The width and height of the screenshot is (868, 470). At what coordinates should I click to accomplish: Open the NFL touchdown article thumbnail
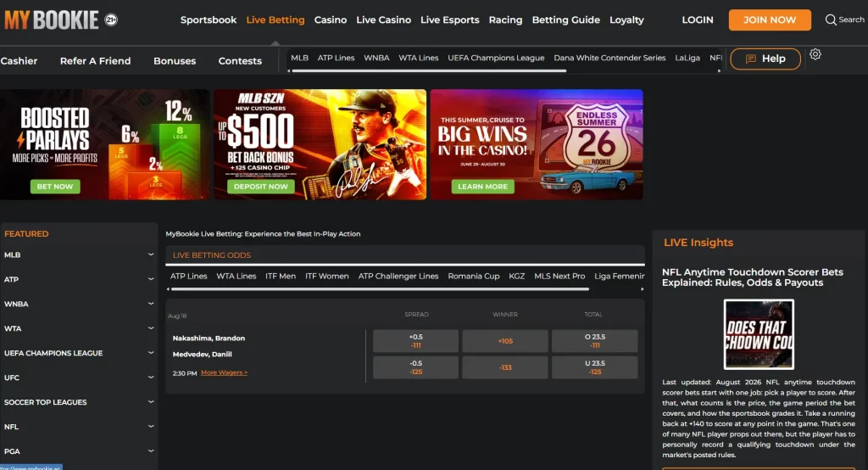(x=759, y=334)
